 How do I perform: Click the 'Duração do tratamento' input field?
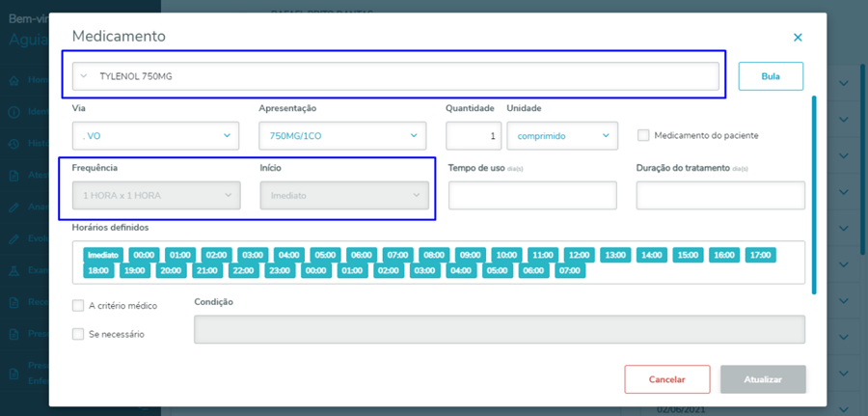tap(720, 196)
